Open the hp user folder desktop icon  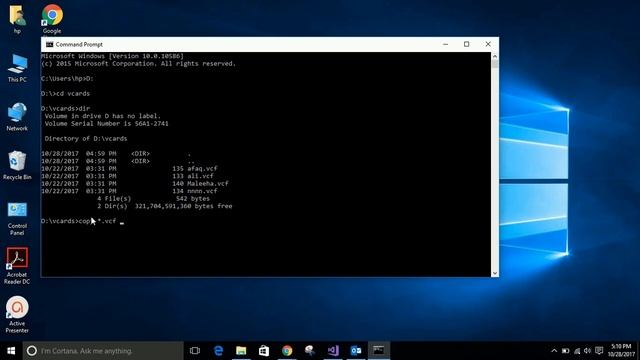(17, 19)
